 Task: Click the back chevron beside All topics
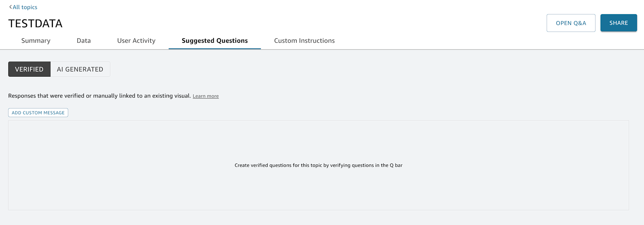click(11, 7)
